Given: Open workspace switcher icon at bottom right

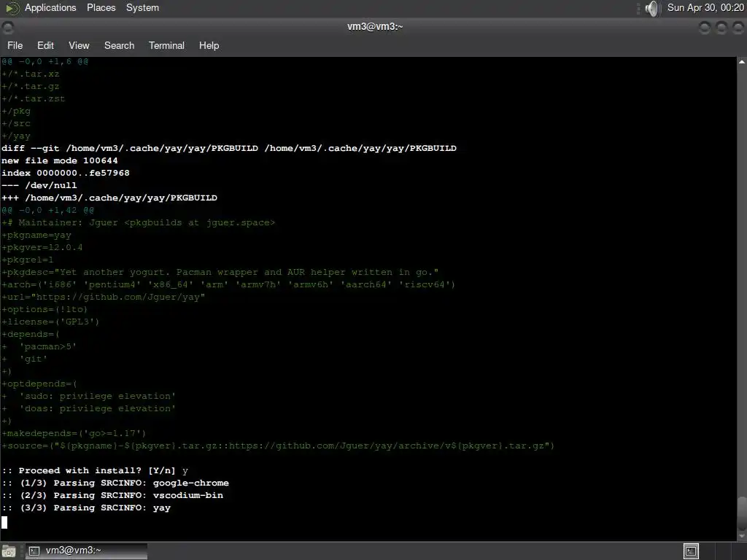Looking at the screenshot, I should point(691,551).
